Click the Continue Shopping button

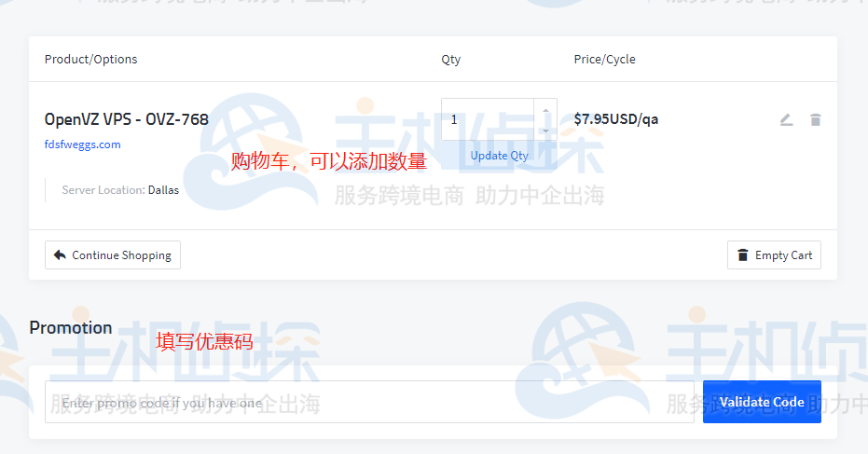click(113, 255)
